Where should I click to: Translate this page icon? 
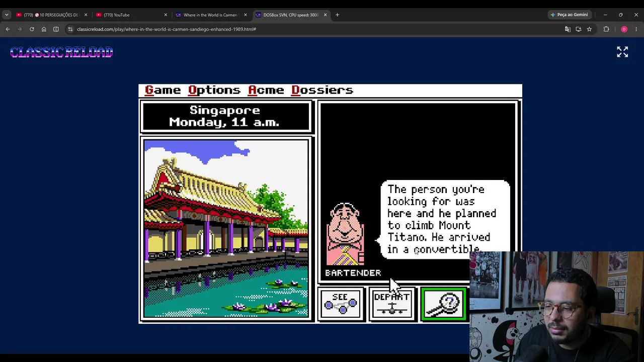tap(568, 29)
